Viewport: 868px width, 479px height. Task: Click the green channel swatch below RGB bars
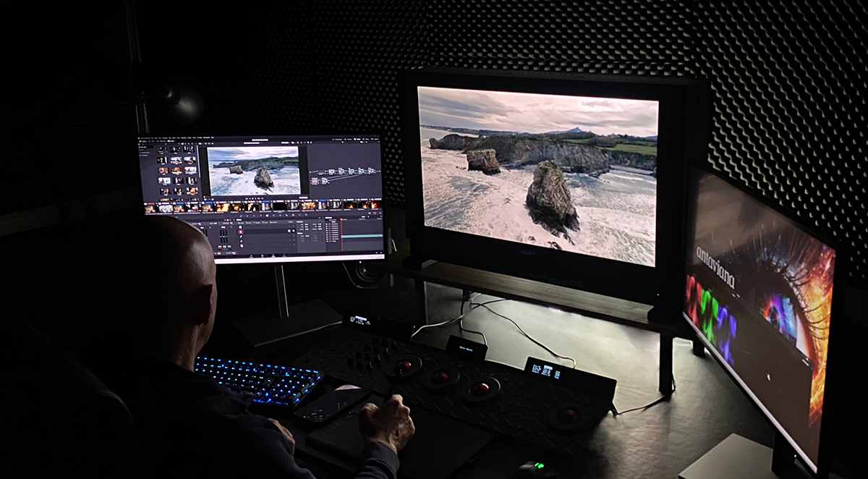(x=224, y=247)
